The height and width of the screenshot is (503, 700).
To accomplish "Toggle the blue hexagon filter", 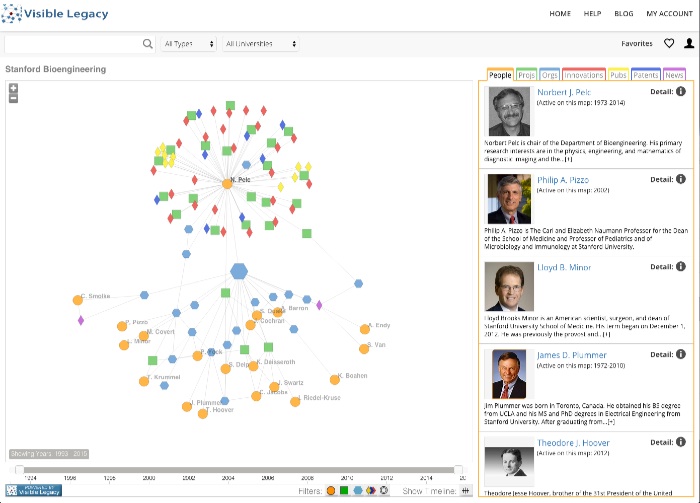I will point(357,491).
